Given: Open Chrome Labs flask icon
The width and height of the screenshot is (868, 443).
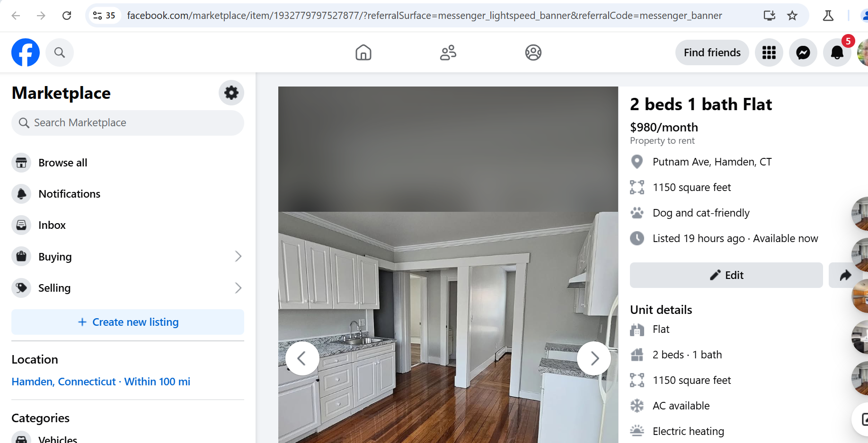Looking at the screenshot, I should [x=828, y=16].
